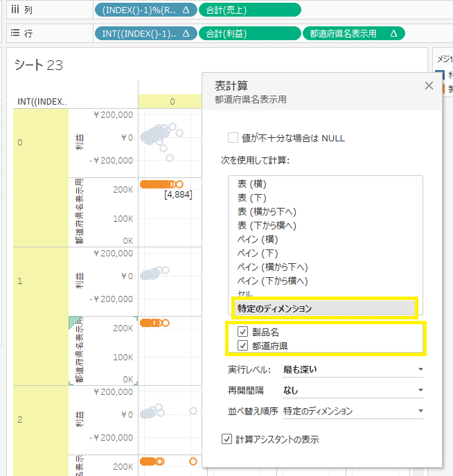Open 実行レベル dropdown showing 最も深い
This screenshot has width=453, height=476.
coord(353,369)
